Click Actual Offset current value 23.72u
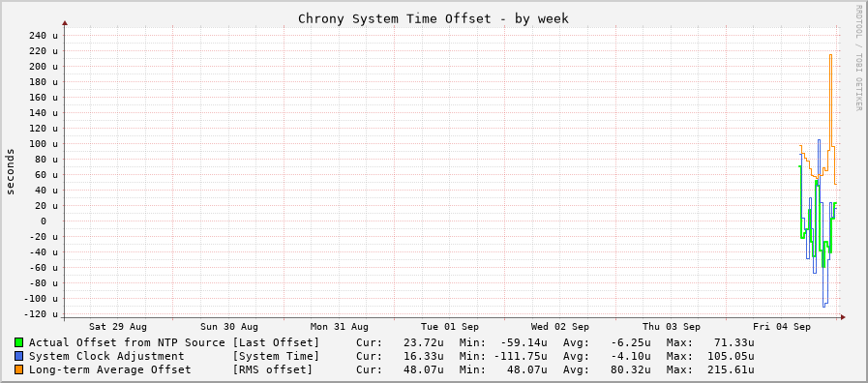 424,342
